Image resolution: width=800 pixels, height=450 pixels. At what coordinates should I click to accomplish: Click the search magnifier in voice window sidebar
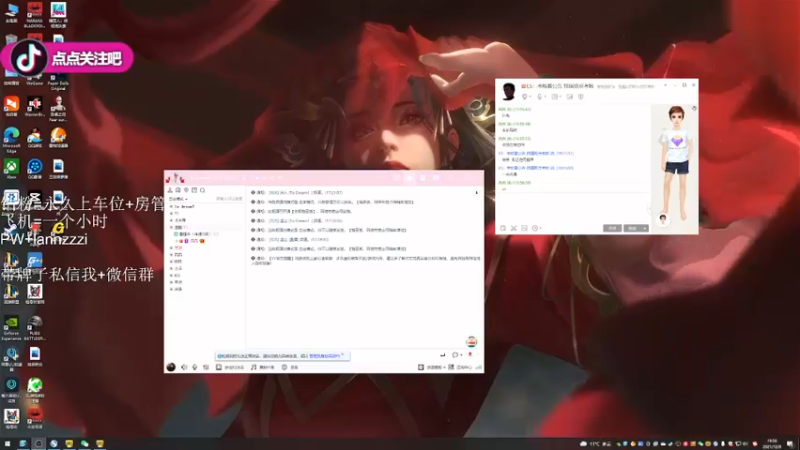(x=203, y=190)
